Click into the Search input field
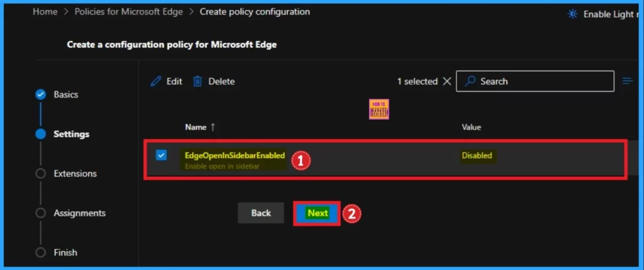Image resolution: width=644 pixels, height=270 pixels. (535, 81)
